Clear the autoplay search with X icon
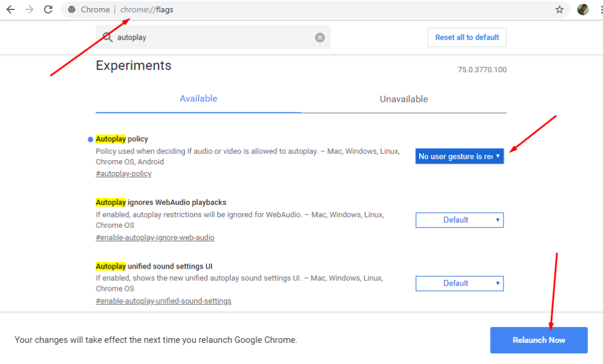This screenshot has width=603, height=364. 320,37
